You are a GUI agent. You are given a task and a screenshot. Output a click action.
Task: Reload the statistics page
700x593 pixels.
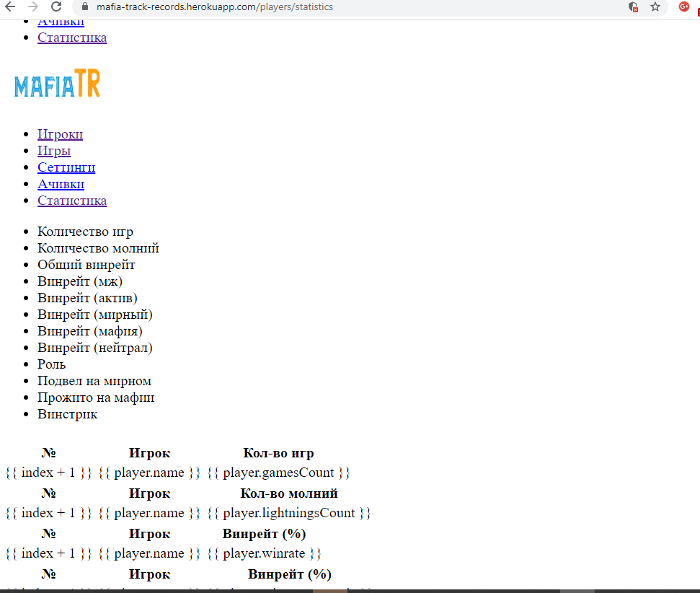(x=55, y=7)
